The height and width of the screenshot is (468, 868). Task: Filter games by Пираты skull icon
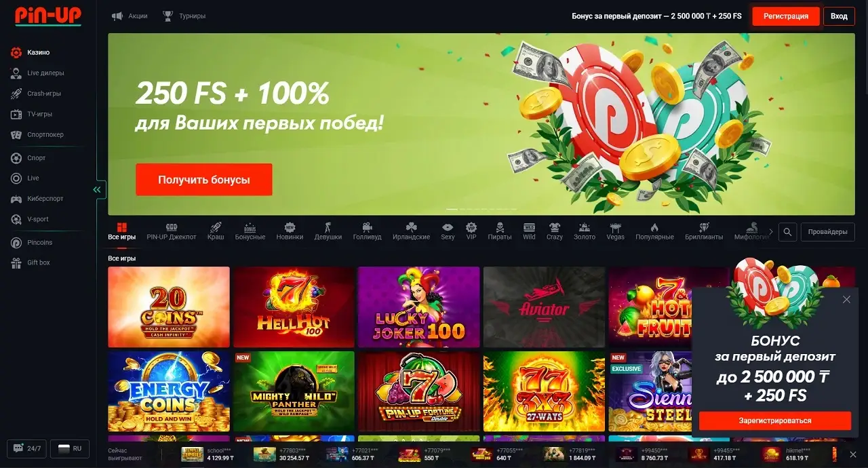[500, 231]
